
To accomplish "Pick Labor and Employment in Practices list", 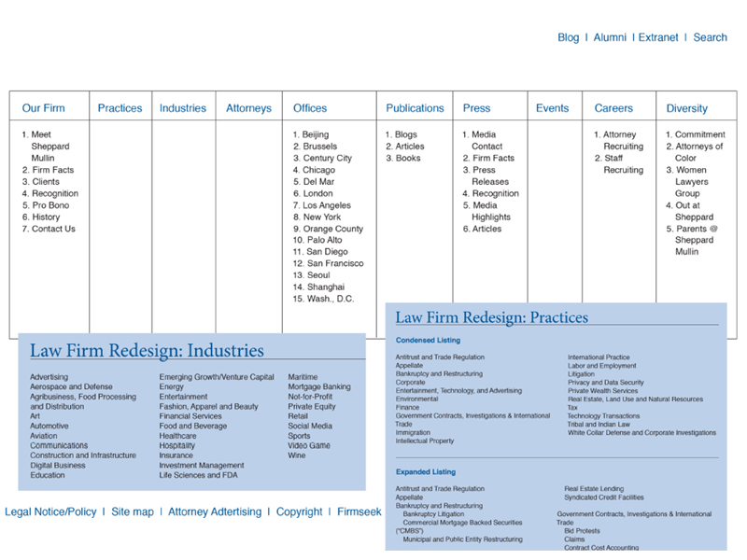I will pyautogui.click(x=601, y=366).
